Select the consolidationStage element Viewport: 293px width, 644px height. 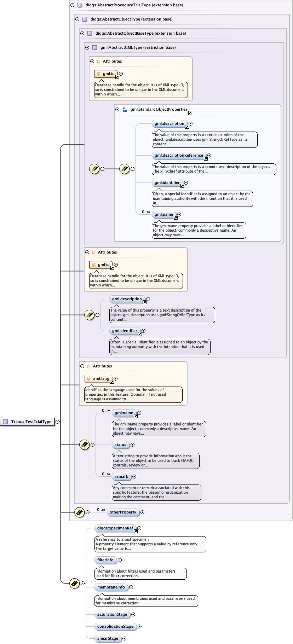click(115, 626)
